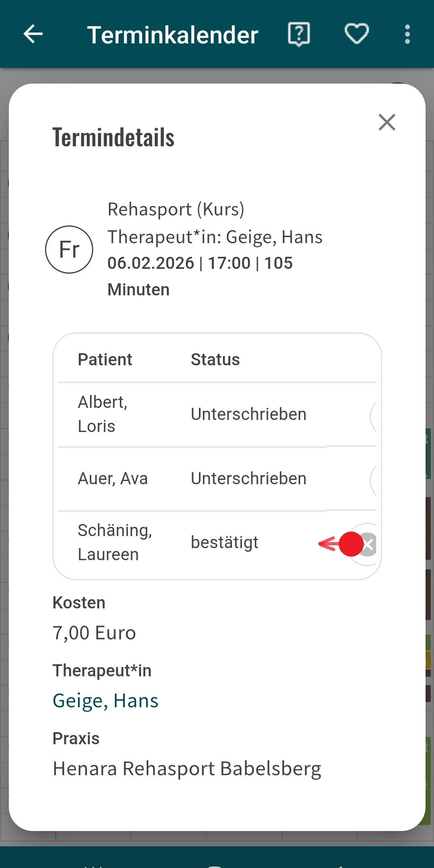Tap the Status column header
434x868 pixels.
coord(215,360)
